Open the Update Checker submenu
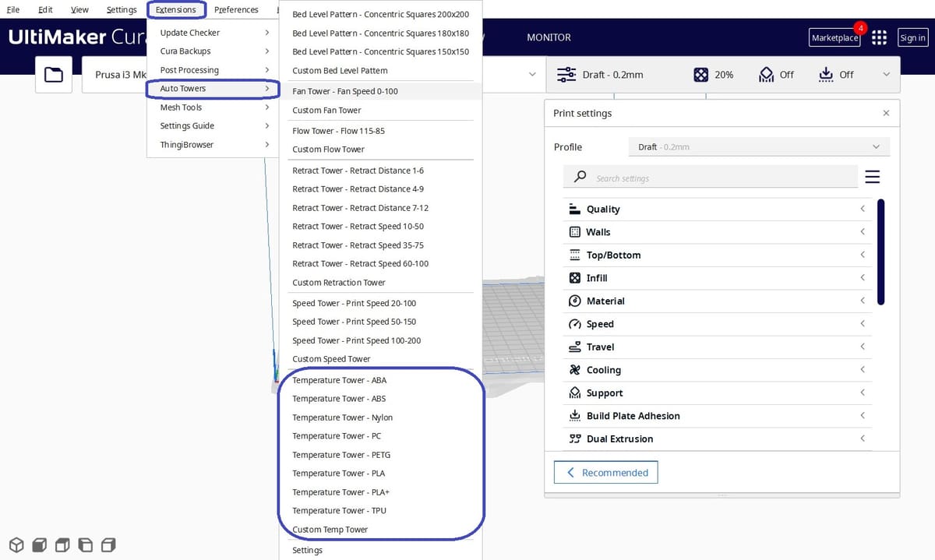 213,33
